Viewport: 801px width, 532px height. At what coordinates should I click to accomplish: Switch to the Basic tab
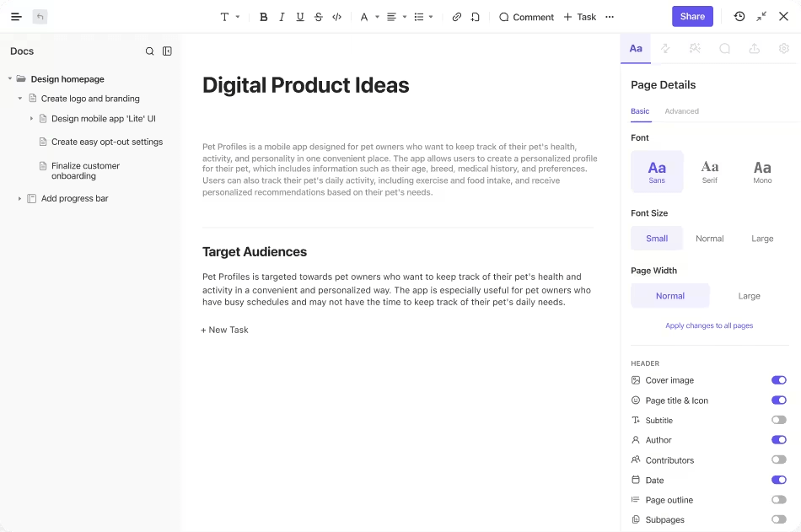(640, 111)
